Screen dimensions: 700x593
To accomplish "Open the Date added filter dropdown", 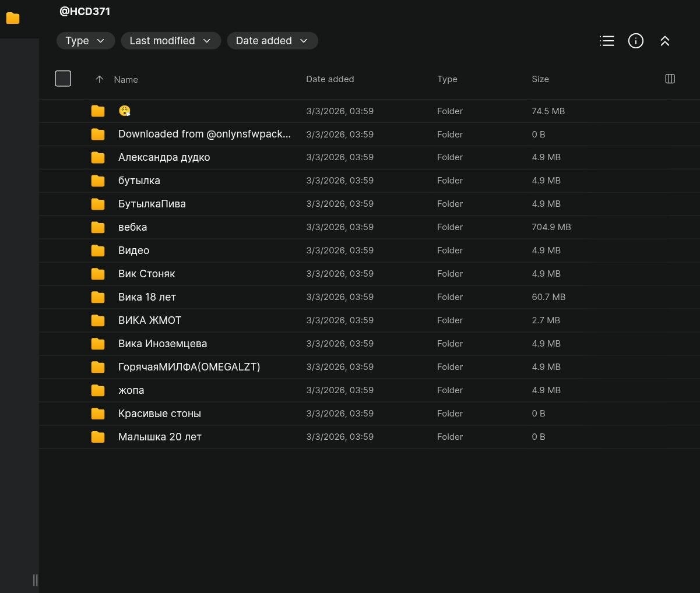I will point(272,41).
